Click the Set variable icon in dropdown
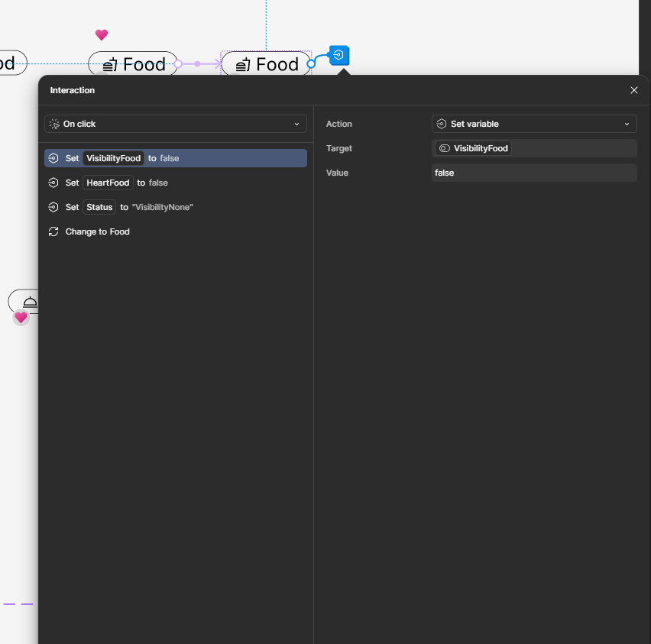651x644 pixels. [442, 124]
